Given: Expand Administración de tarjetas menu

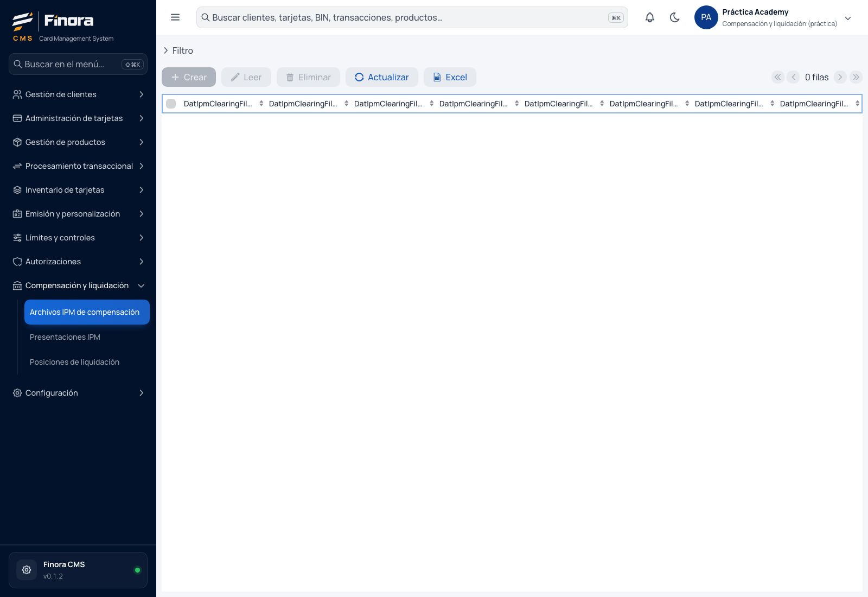Looking at the screenshot, I should pos(78,118).
